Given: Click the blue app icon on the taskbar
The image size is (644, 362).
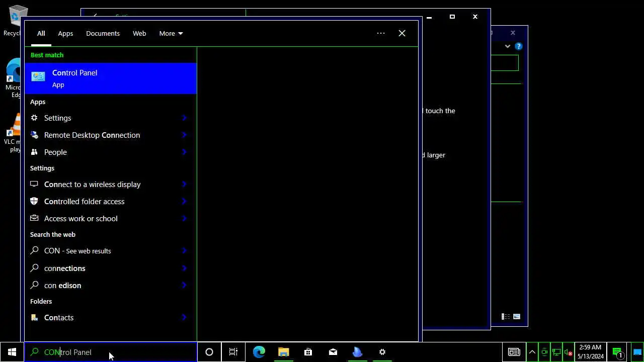Looking at the screenshot, I should (357, 352).
